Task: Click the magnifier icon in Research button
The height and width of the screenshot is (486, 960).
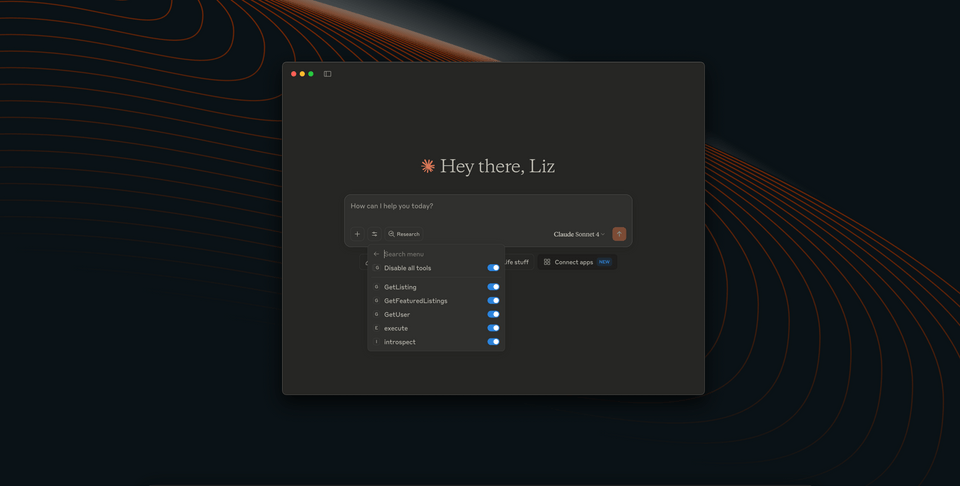Action: [392, 234]
